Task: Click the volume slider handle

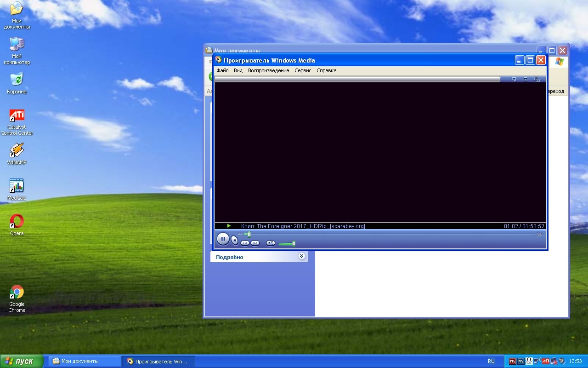Action: 294,243
